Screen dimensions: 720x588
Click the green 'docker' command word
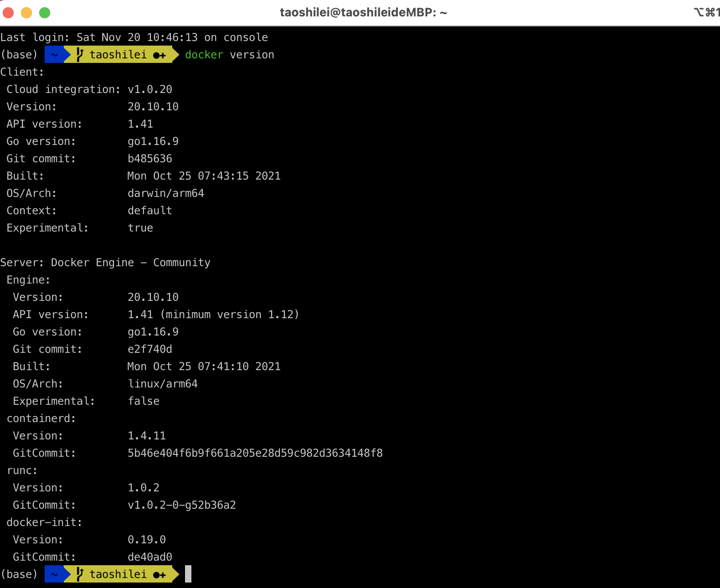(204, 55)
